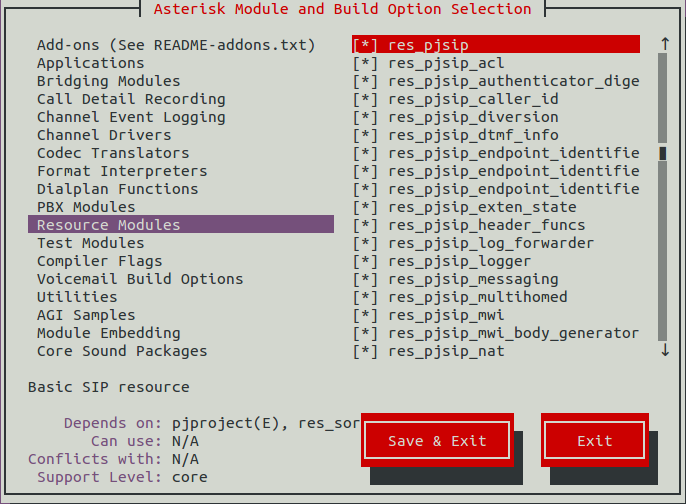This screenshot has width=686, height=504.
Task: Toggle res_pjsip_nat module checkbox
Action: [x=365, y=350]
